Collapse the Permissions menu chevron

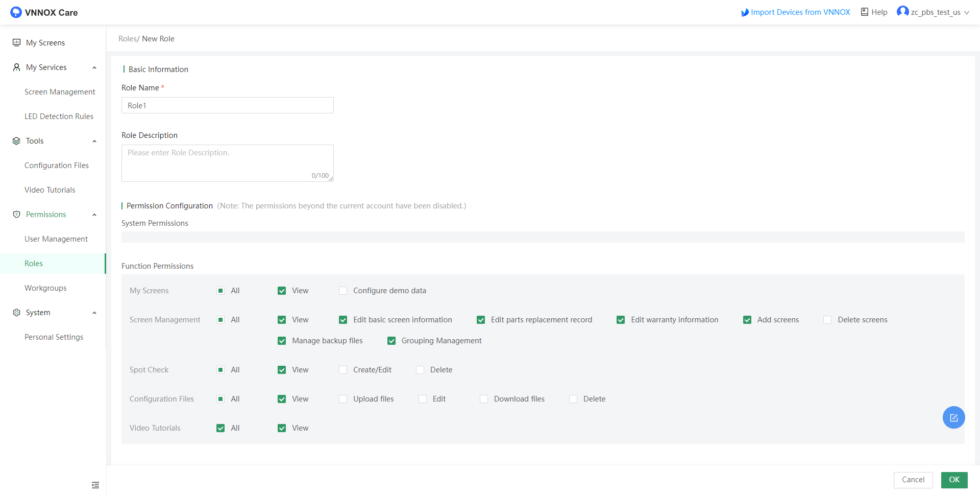pos(94,215)
